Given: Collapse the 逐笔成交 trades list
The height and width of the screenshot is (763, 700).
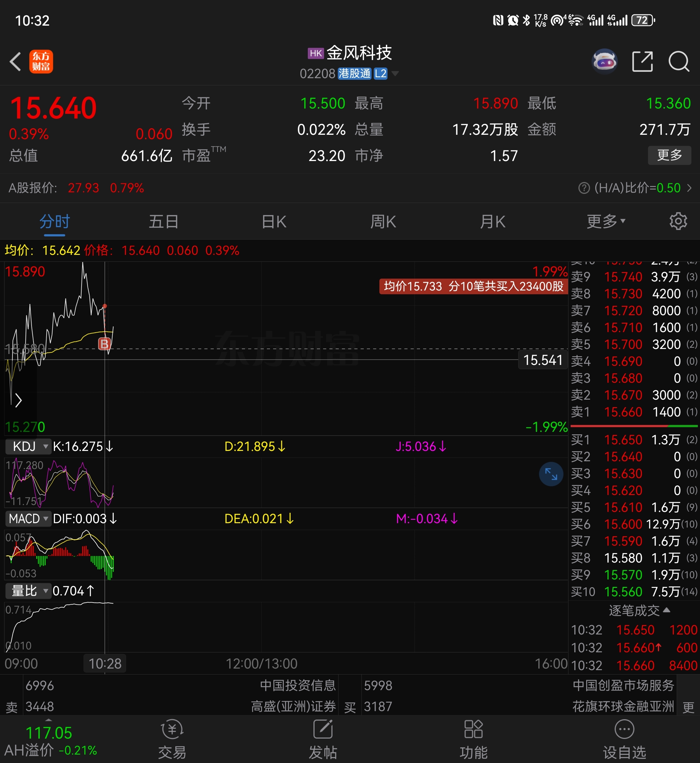Looking at the screenshot, I should pos(639,610).
